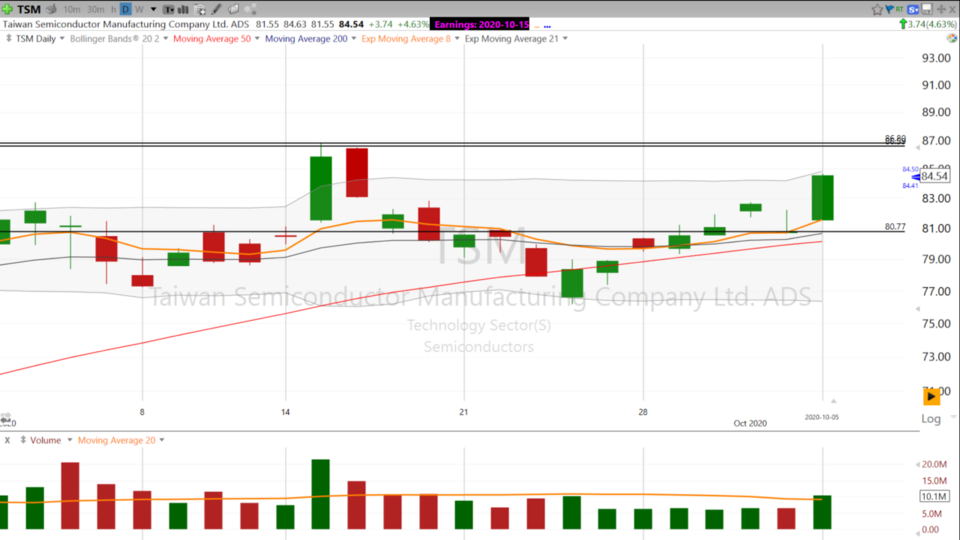Image resolution: width=960 pixels, height=540 pixels.
Task: Open the blue S dropdown button
Action: (x=913, y=9)
